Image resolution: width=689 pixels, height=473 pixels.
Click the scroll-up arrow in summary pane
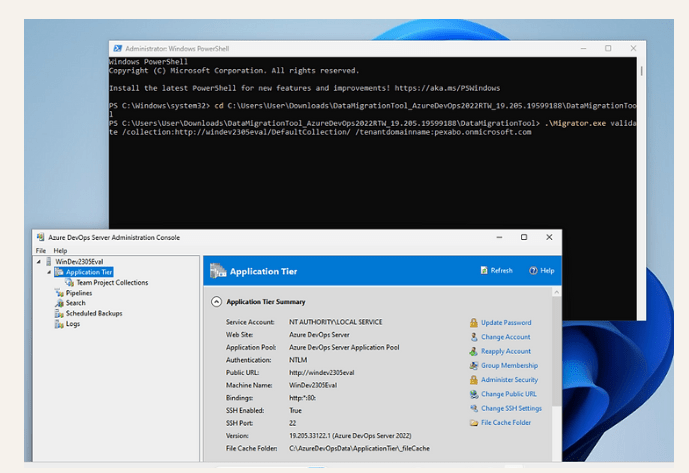click(556, 292)
